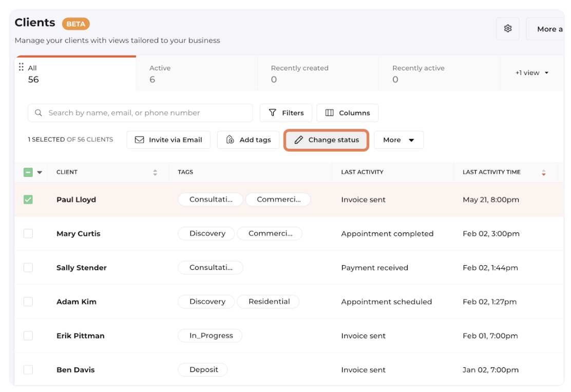Open select-all checkbox dropdown arrow
This screenshot has height=392, width=571.
[x=40, y=172]
